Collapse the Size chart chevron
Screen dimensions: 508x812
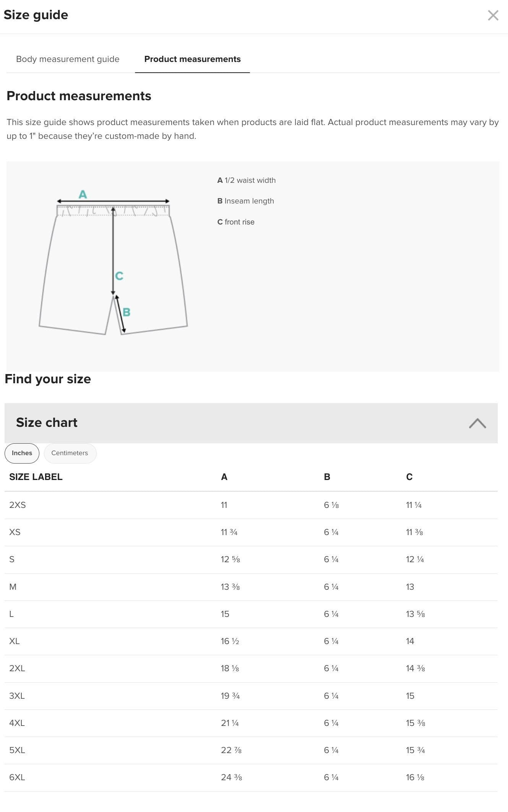click(477, 423)
